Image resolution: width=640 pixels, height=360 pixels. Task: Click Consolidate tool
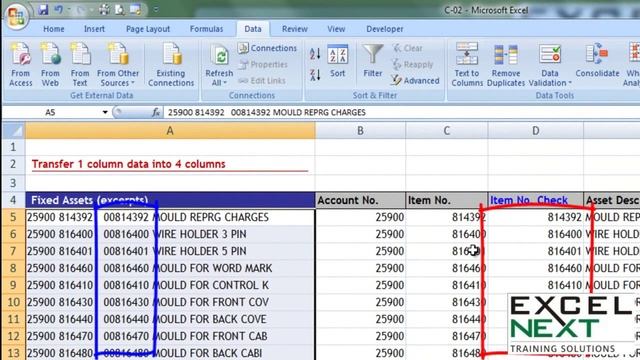point(597,61)
